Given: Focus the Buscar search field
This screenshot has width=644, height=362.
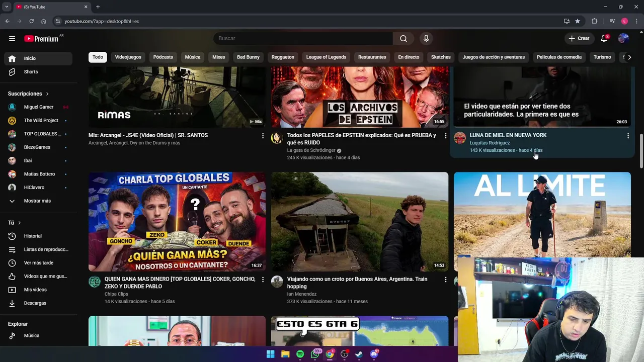Looking at the screenshot, I should tap(303, 38).
